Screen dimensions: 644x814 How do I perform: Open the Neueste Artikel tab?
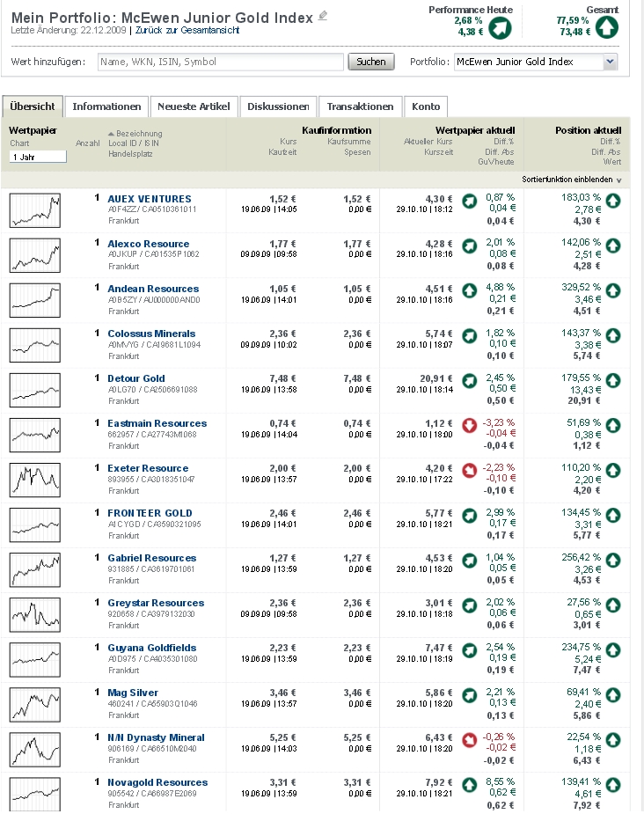click(194, 106)
